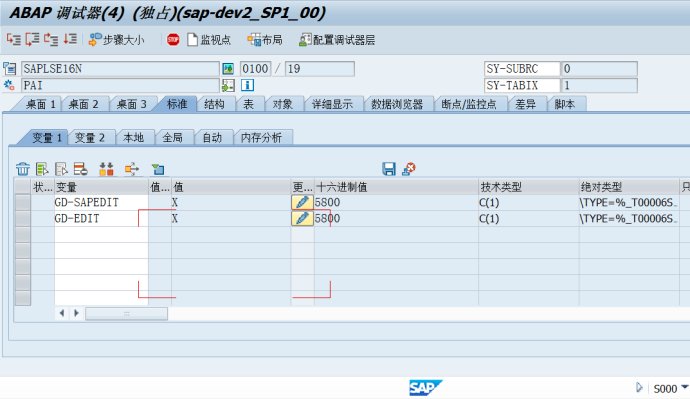Screen dimensions: 690x399
Task: Click the event icon beside PAI
Action: [x=9, y=85]
